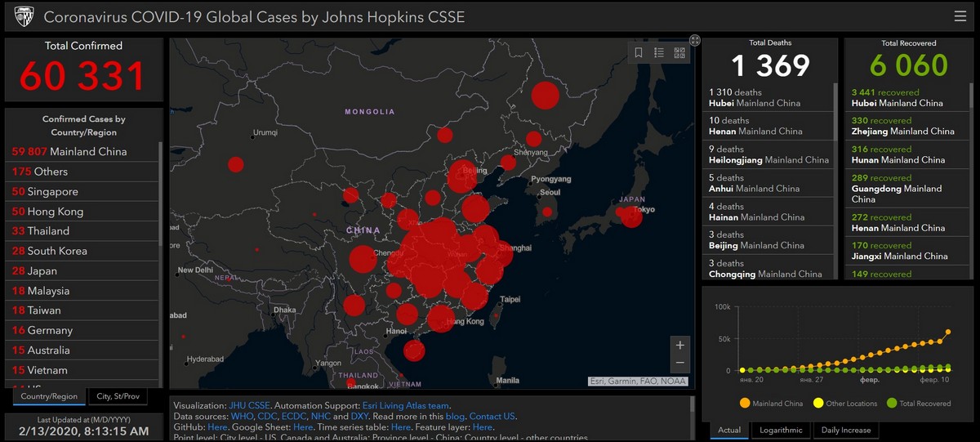The width and height of the screenshot is (980, 442).
Task: Select 272 recovered Henan entry
Action: pos(906,222)
